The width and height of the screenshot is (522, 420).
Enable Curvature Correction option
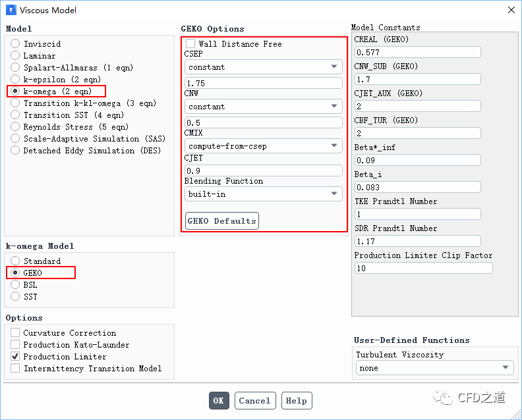[15, 332]
